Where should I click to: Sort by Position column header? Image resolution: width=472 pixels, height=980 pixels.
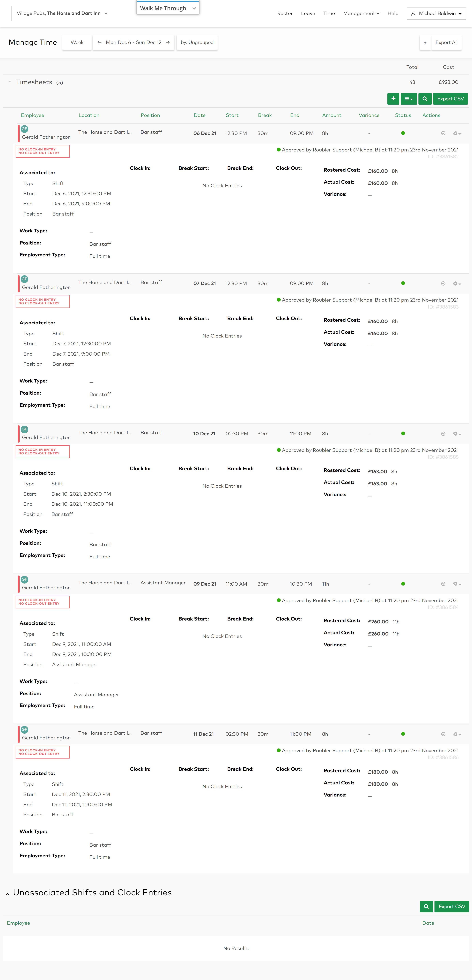(150, 115)
